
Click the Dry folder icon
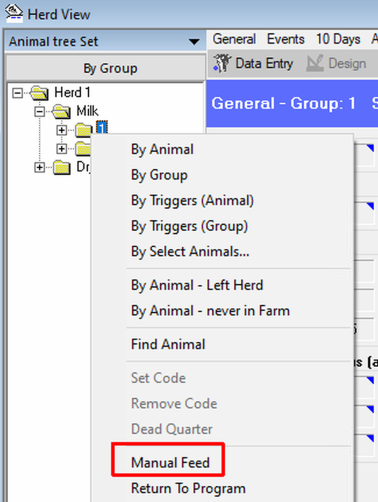point(62,167)
